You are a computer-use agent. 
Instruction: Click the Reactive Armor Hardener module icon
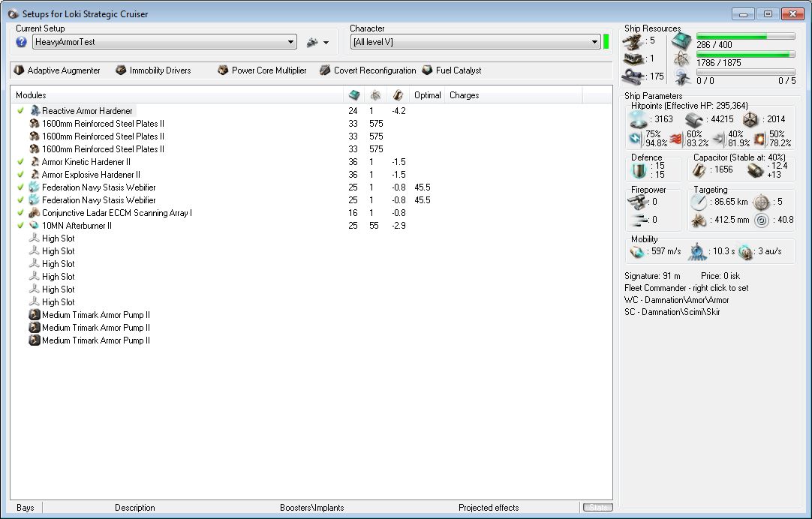pyautogui.click(x=35, y=111)
